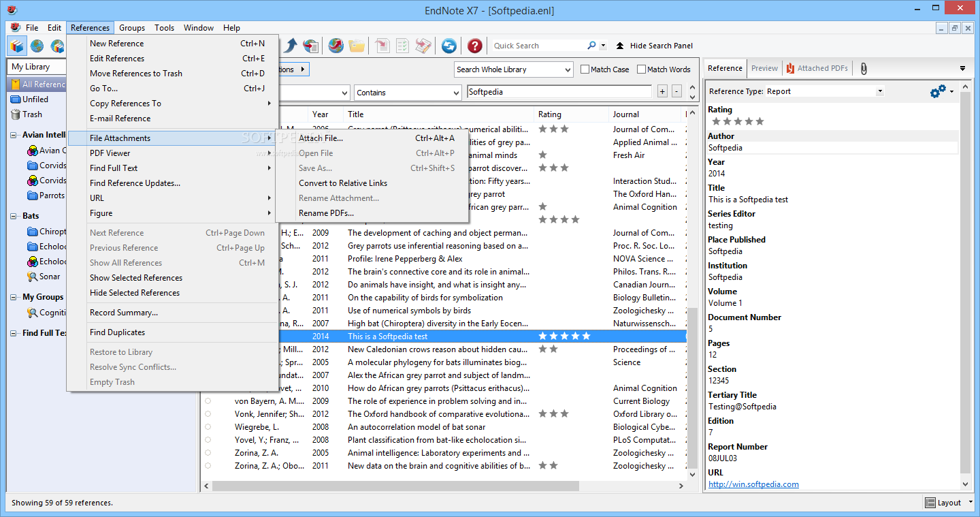Click the blue gears settings icon
Screen dimensions: 980x517
click(938, 91)
